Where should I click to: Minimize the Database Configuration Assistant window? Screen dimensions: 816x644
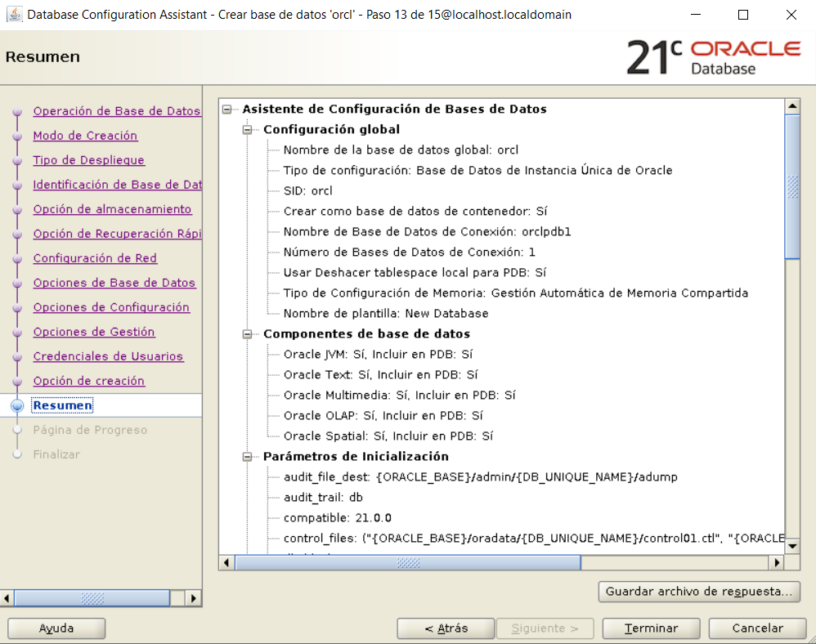coord(696,15)
